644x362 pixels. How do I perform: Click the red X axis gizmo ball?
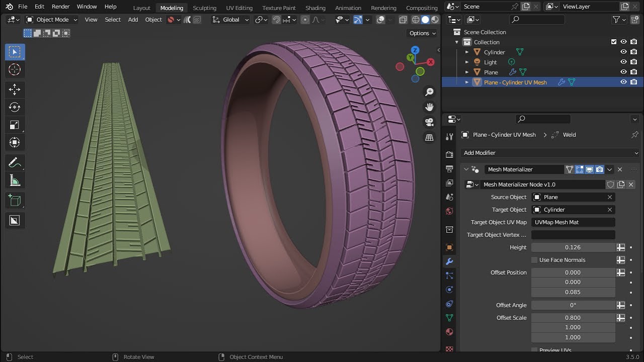click(x=431, y=62)
